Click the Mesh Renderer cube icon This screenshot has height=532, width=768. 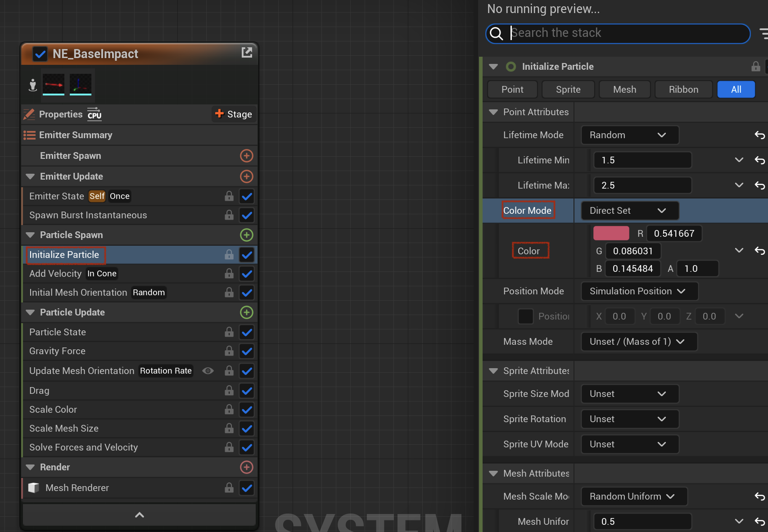coord(34,488)
